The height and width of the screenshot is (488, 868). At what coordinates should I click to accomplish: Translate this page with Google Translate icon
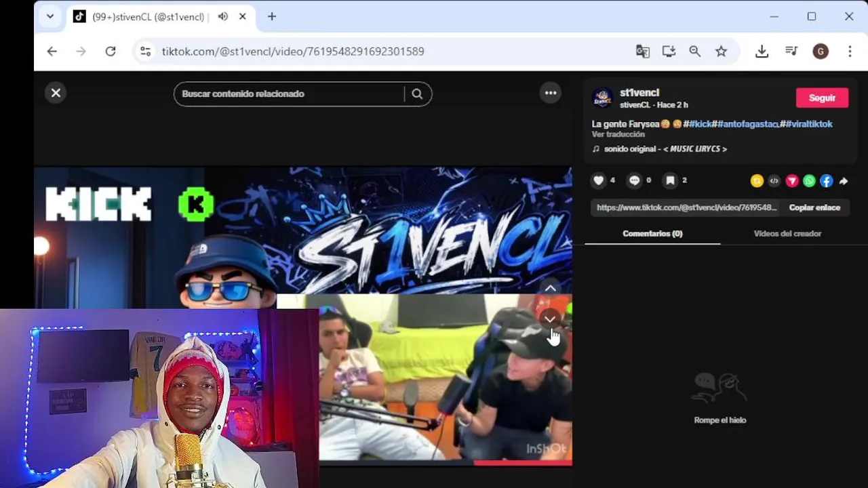pyautogui.click(x=642, y=52)
